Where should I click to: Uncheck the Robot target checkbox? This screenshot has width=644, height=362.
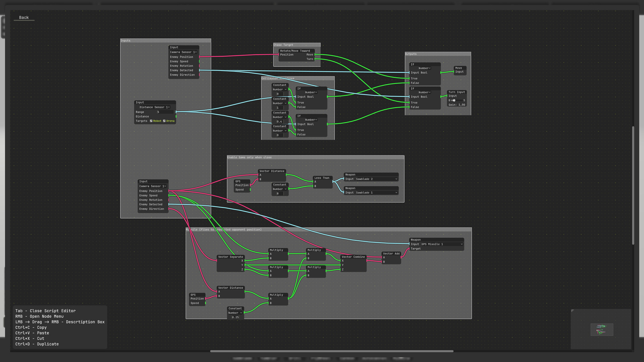[x=151, y=121]
